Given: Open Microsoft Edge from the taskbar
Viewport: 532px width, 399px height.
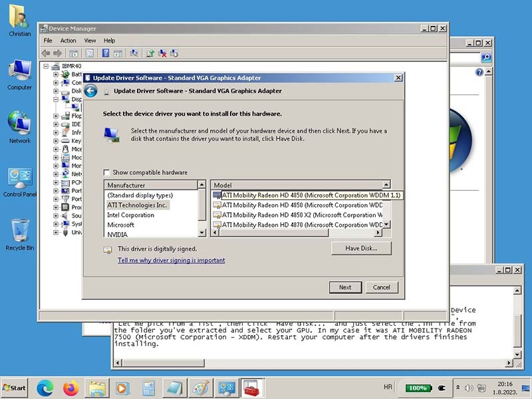Looking at the screenshot, I should (x=45, y=388).
